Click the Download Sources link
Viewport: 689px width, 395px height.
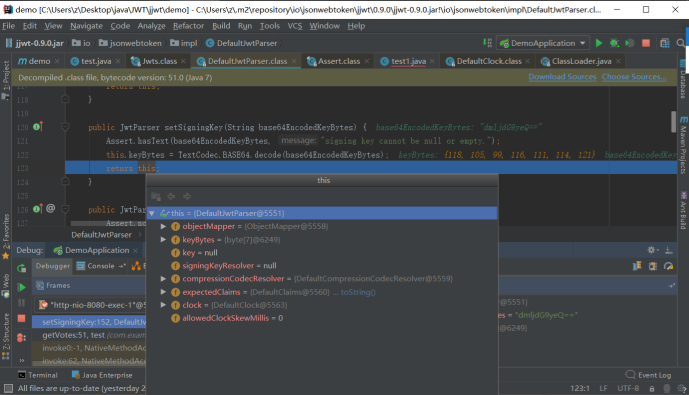562,77
